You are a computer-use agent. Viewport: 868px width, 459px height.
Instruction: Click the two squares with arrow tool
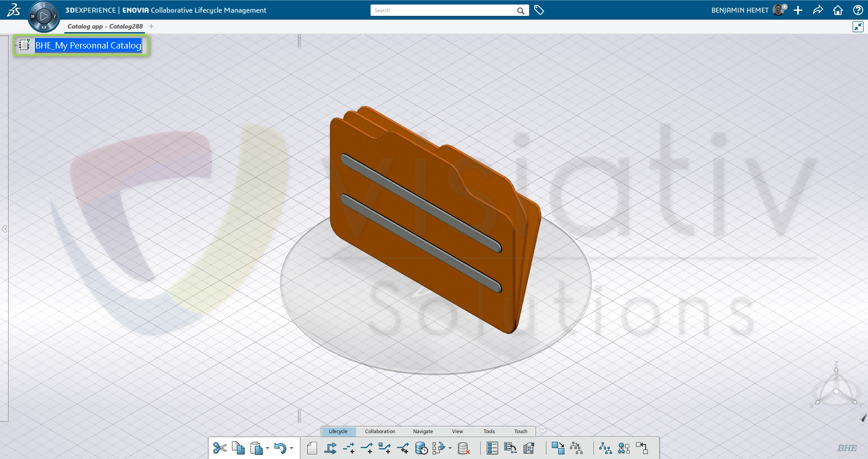pos(558,448)
